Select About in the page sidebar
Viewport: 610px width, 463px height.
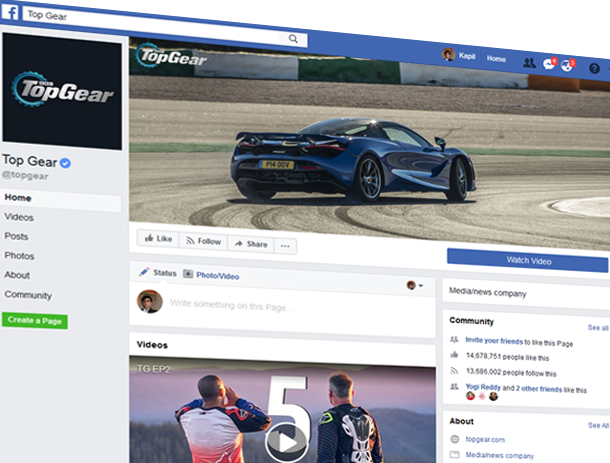coord(17,275)
